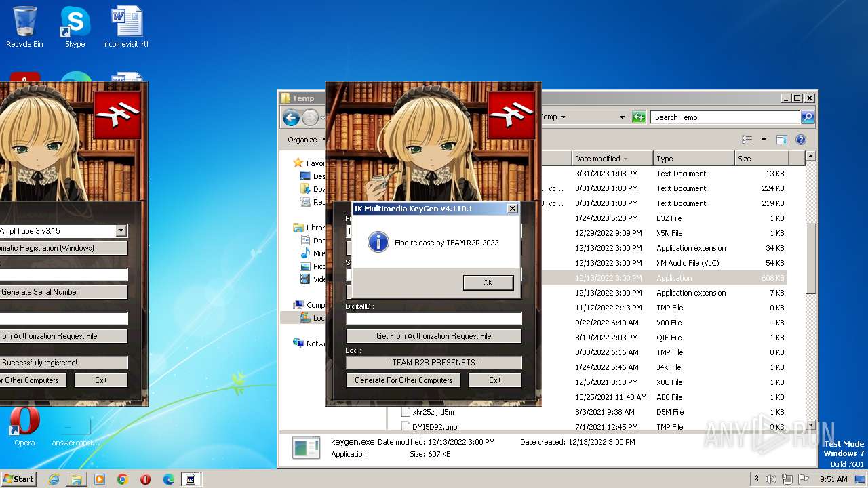
Task: Sort by Size column header
Action: click(762, 159)
